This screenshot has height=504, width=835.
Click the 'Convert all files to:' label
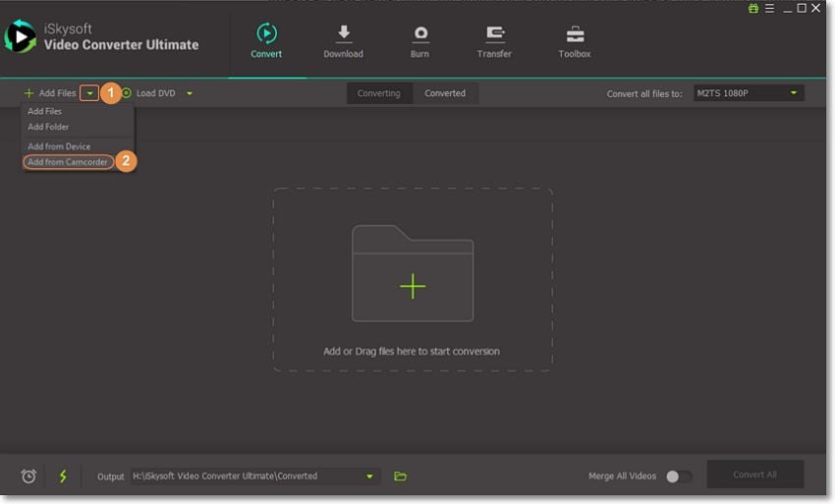coord(644,93)
